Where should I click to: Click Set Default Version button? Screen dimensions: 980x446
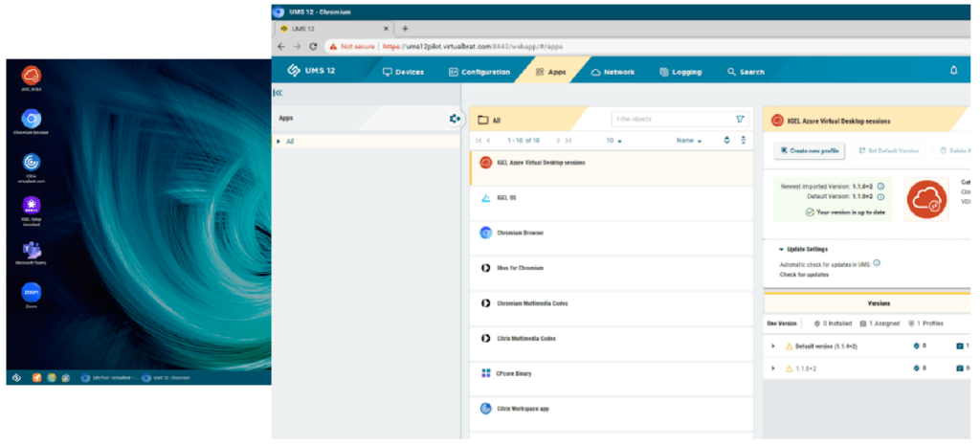[888, 150]
